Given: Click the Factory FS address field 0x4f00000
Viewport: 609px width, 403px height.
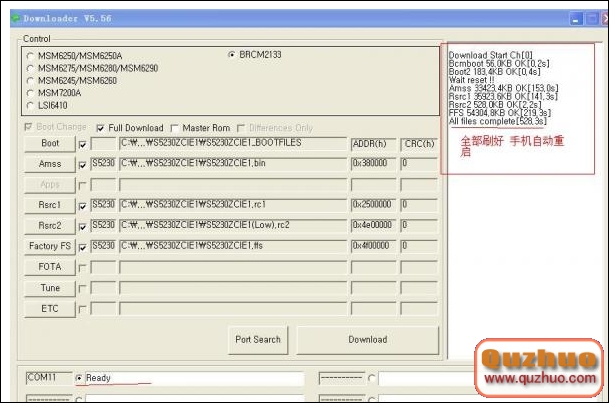Looking at the screenshot, I should pos(374,246).
